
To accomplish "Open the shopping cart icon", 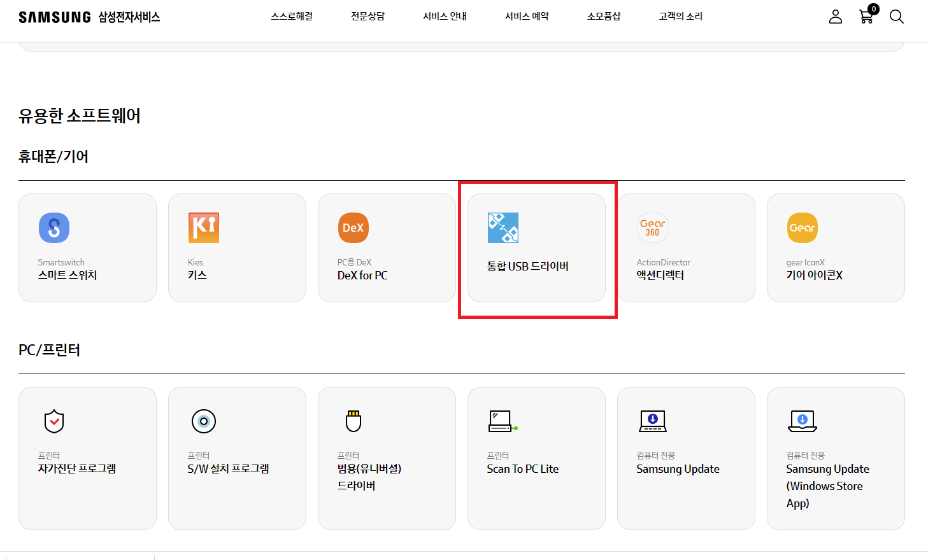I will [x=866, y=17].
